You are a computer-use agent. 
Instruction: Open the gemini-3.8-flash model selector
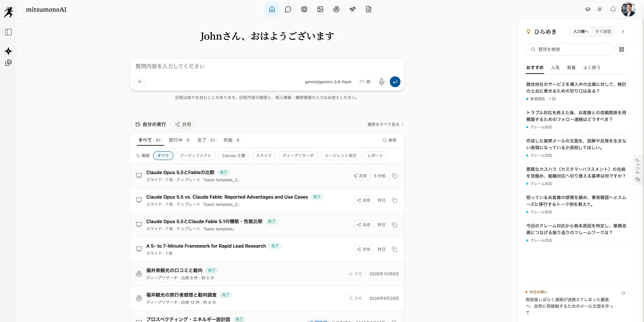pos(328,82)
